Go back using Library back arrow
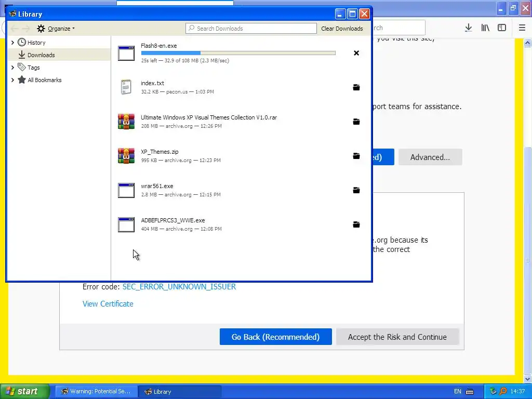The width and height of the screenshot is (532, 399). [x=15, y=29]
